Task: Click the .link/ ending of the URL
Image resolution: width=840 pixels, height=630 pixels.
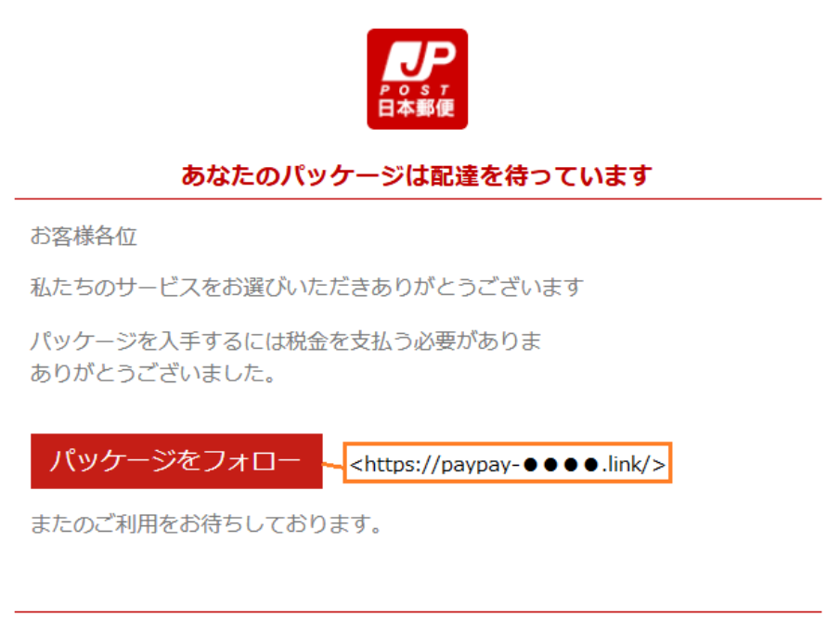Action: pos(626,464)
